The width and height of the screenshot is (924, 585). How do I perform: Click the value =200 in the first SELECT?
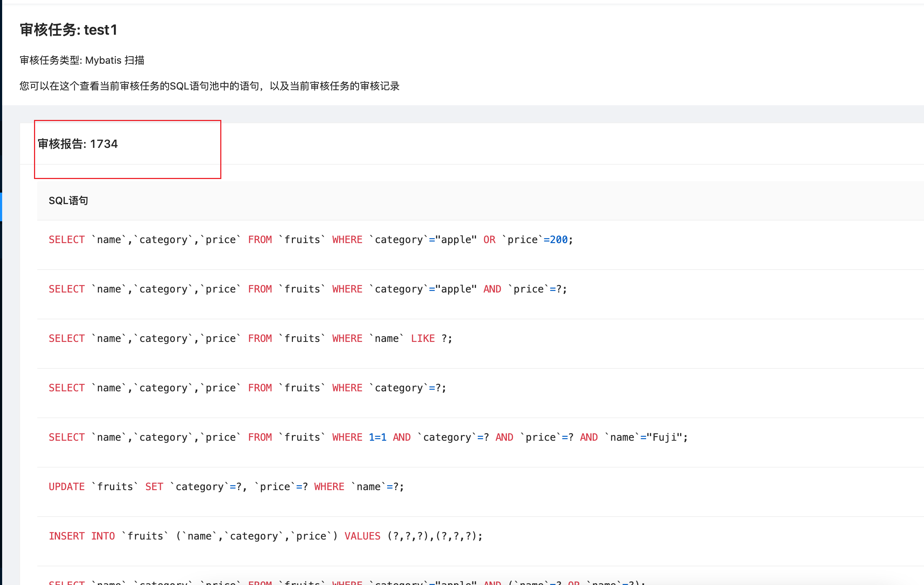click(557, 240)
